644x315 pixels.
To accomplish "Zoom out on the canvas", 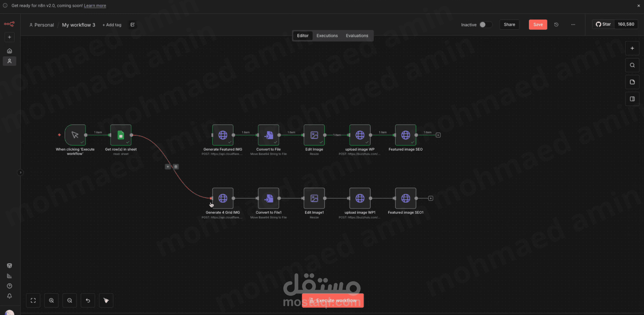I will click(x=70, y=300).
